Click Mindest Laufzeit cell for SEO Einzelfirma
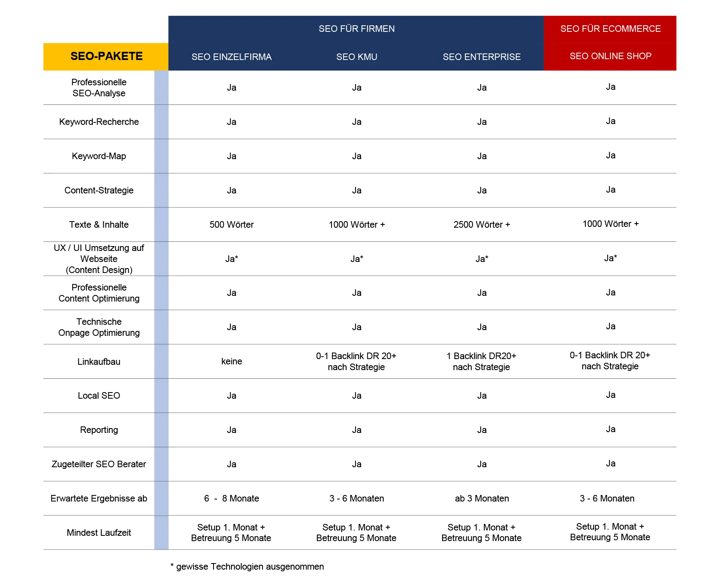The image size is (719, 588). [x=231, y=533]
